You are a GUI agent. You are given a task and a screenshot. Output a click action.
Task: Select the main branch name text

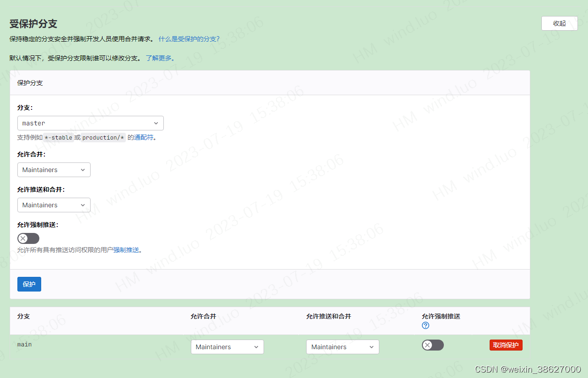(25, 344)
